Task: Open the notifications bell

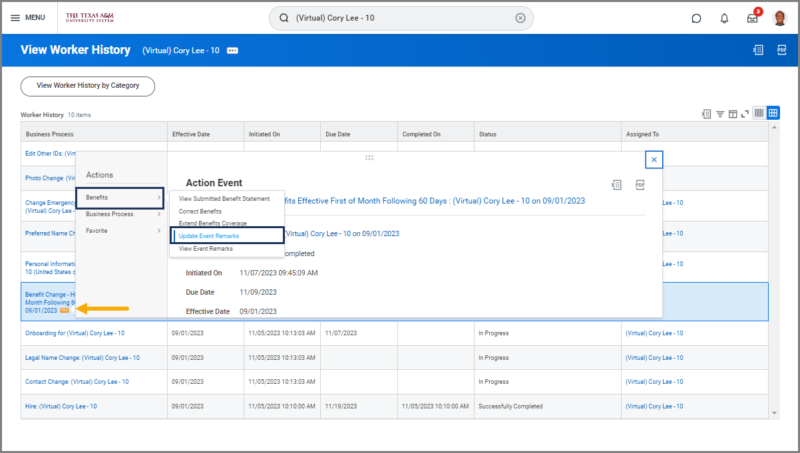Action: click(x=724, y=18)
